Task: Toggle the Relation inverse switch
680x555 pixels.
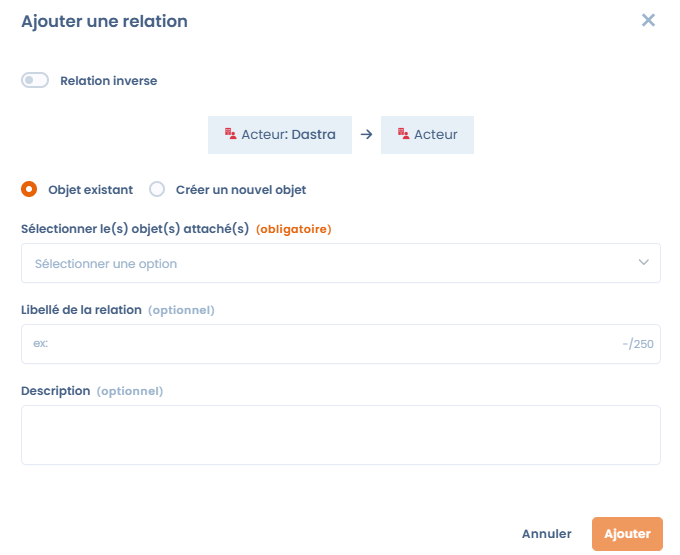Action: tap(35, 80)
